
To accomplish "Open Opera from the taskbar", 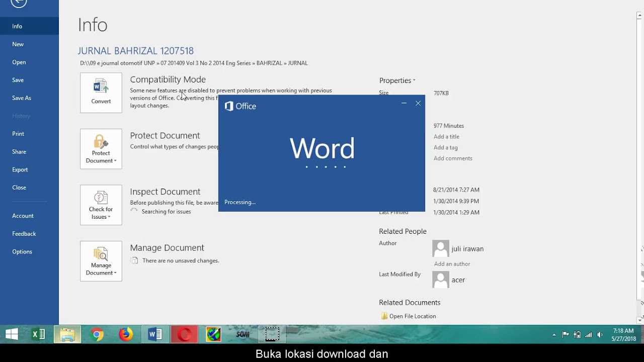I will (x=184, y=334).
